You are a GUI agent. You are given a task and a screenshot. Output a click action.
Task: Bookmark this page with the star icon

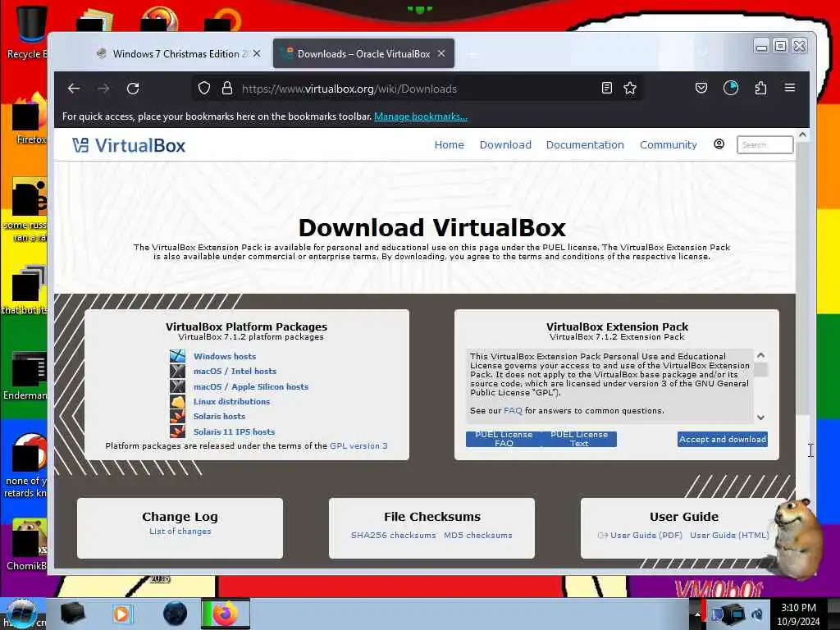(x=630, y=88)
